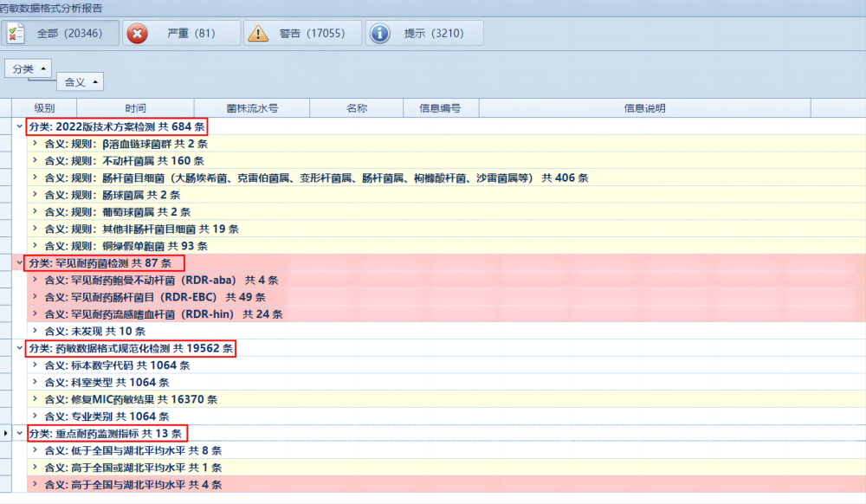Click the red X 严重 icon
This screenshot has width=866, height=504.
click(x=137, y=33)
